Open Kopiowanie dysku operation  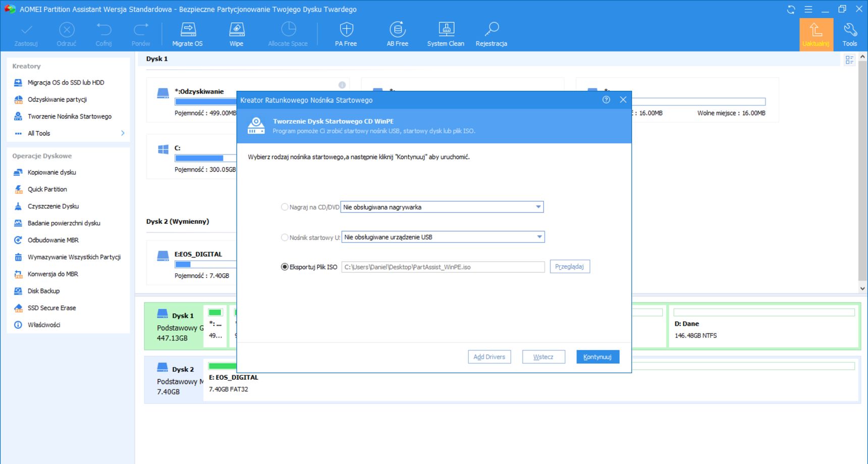[x=51, y=172]
